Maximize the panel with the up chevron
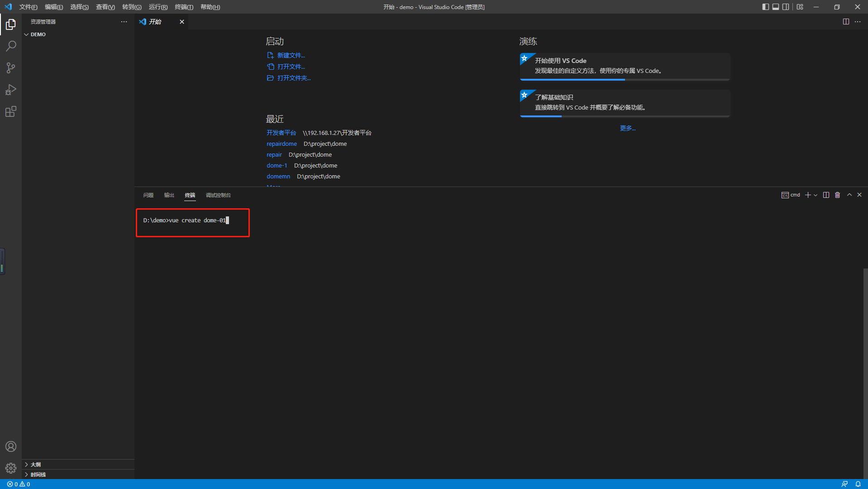 click(849, 195)
